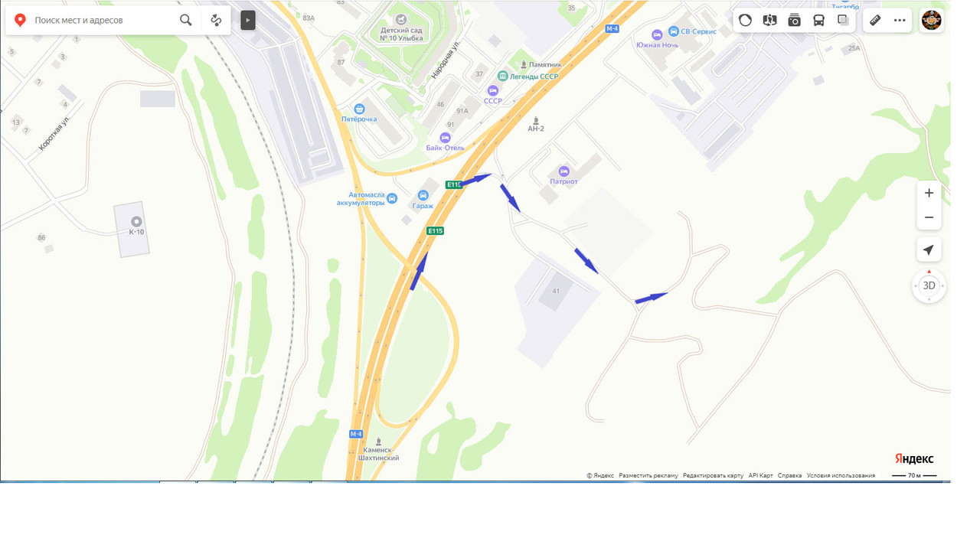Open the route builder icon
This screenshot has height=551, width=980.
click(x=216, y=20)
